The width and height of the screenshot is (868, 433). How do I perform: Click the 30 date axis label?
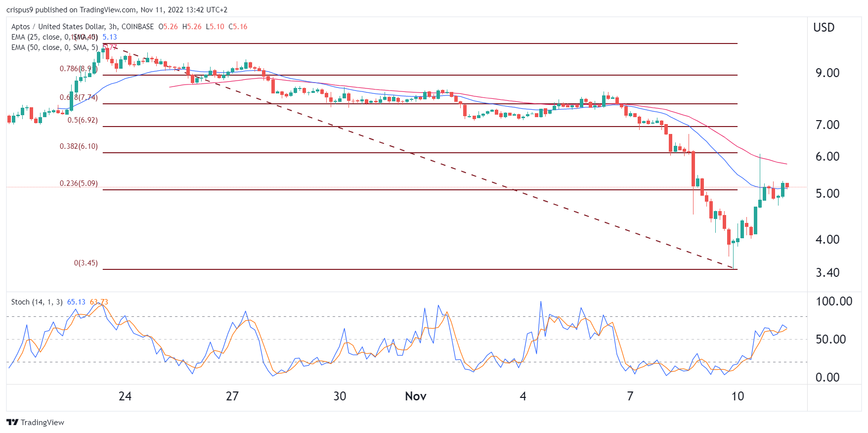point(340,396)
